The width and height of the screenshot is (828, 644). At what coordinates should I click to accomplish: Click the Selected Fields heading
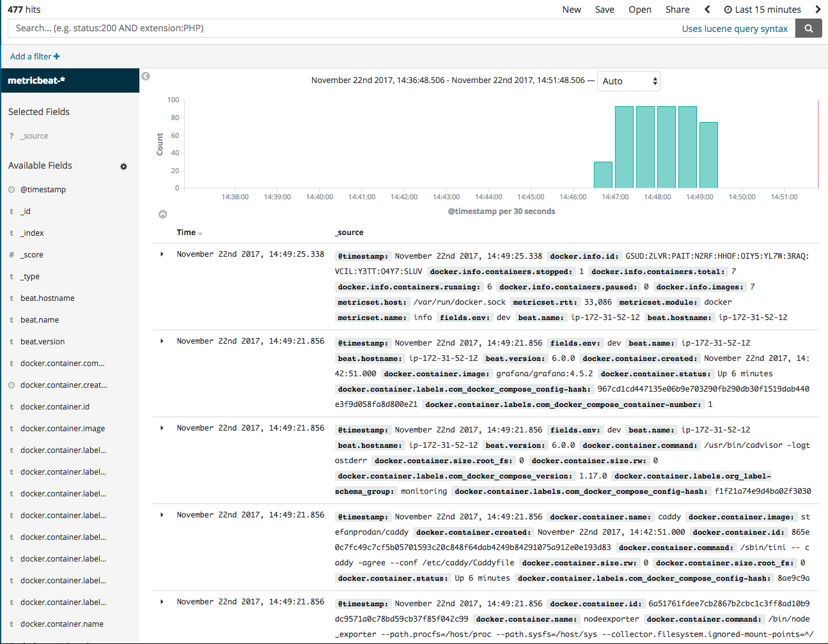39,112
